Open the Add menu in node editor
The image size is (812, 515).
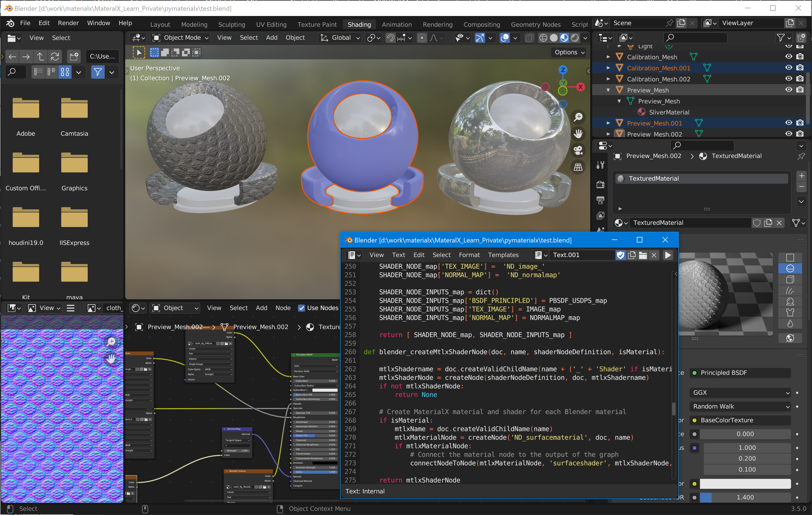(261, 308)
